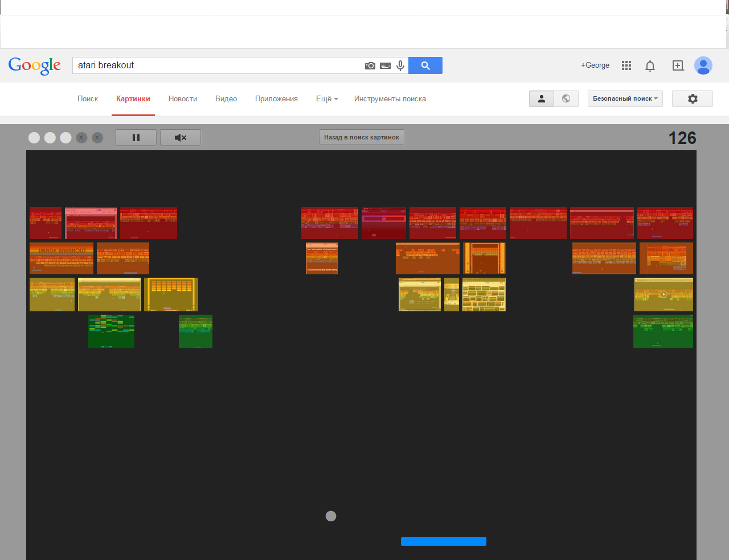
Task: Open the Приложения tab
Action: (276, 98)
